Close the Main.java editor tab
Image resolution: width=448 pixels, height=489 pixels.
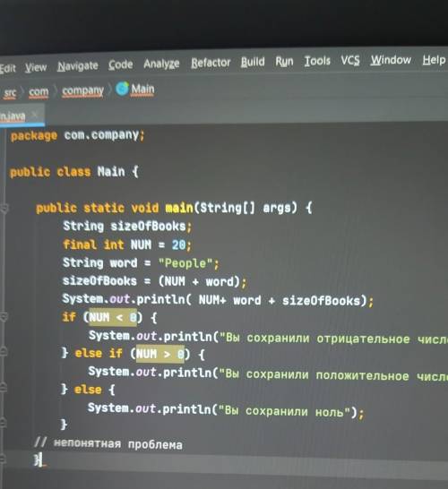pyautogui.click(x=35, y=115)
